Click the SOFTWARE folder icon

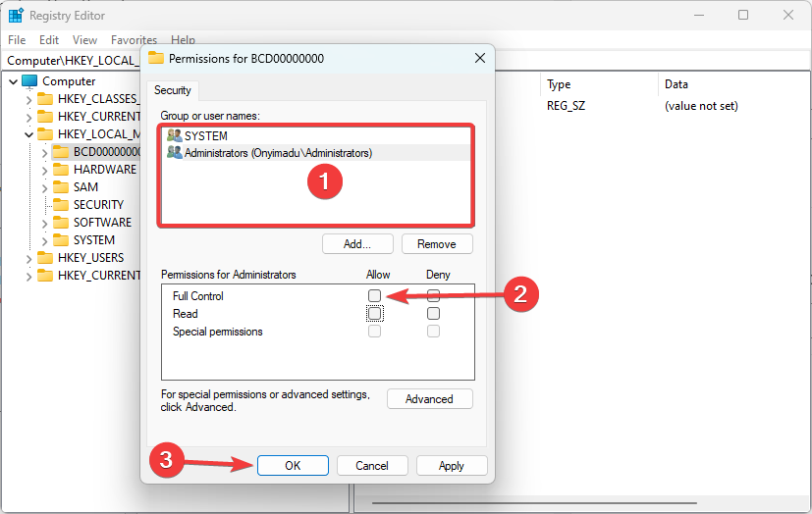click(61, 223)
